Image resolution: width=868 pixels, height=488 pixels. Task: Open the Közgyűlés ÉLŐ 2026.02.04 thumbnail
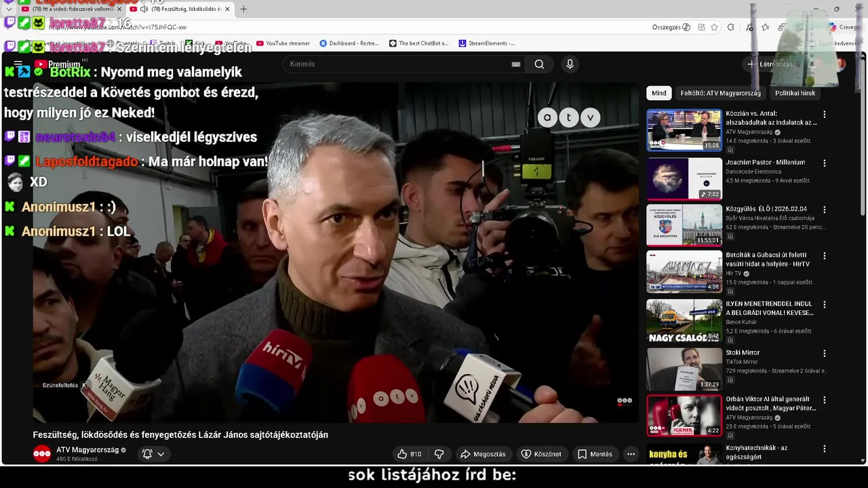[684, 226]
